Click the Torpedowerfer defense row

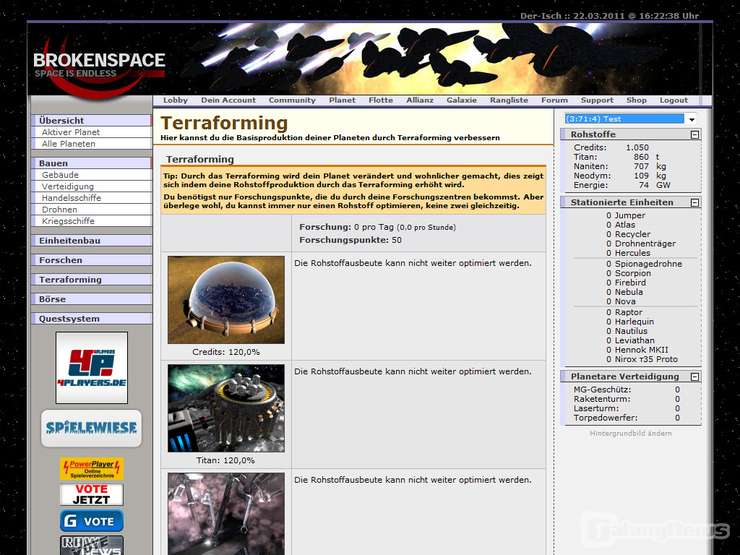click(x=627, y=418)
